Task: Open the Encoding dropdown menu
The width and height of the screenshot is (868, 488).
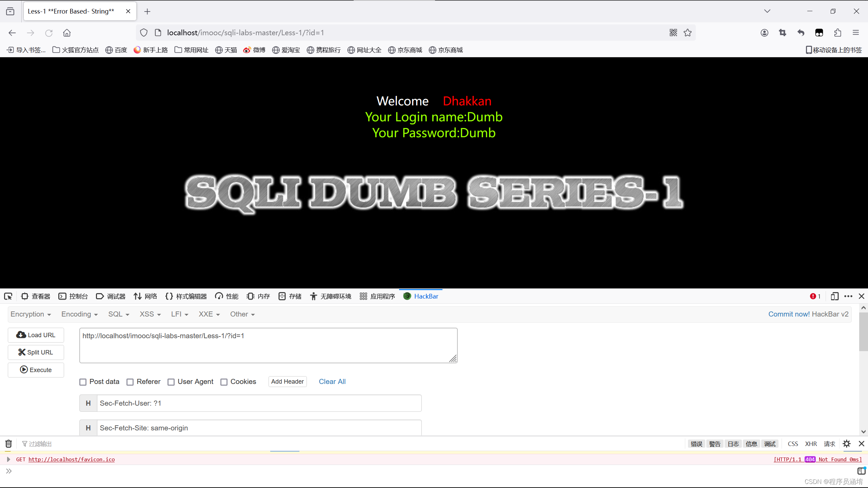Action: pos(79,314)
